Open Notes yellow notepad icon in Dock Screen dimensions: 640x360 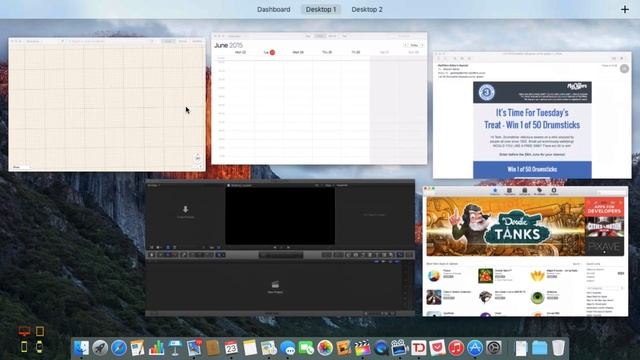(250, 348)
